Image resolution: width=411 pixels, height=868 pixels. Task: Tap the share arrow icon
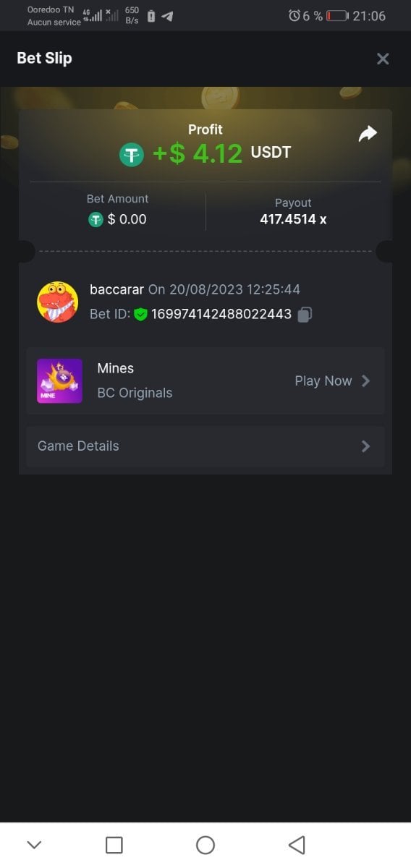368,134
